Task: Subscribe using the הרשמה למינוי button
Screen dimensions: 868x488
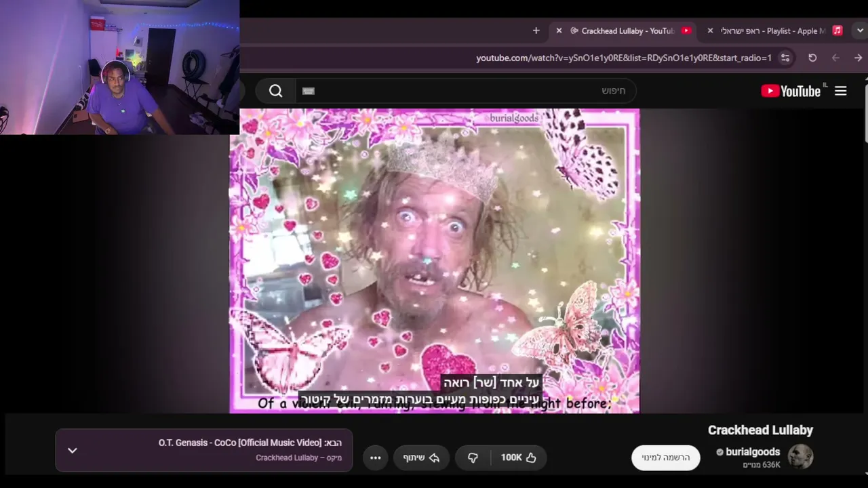Action: (666, 457)
